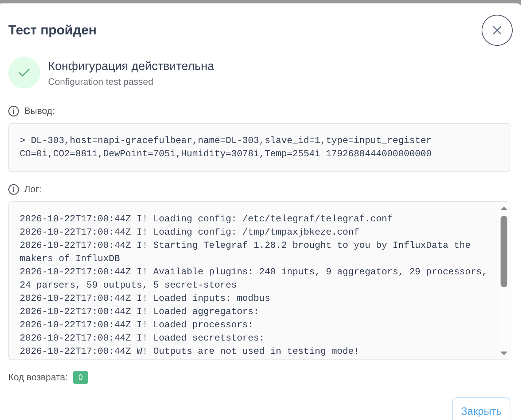This screenshot has width=521, height=420.
Task: Click the DL-303 output line in Вывод box
Action: [x=226, y=140]
